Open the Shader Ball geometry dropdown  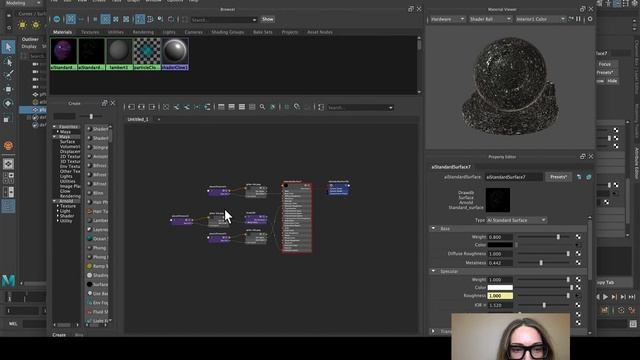[x=490, y=19]
